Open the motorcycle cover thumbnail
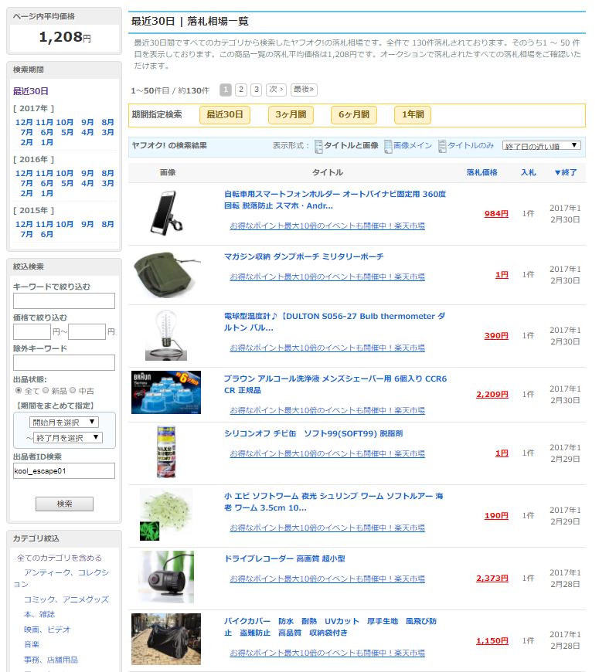616x672 pixels. click(x=166, y=639)
